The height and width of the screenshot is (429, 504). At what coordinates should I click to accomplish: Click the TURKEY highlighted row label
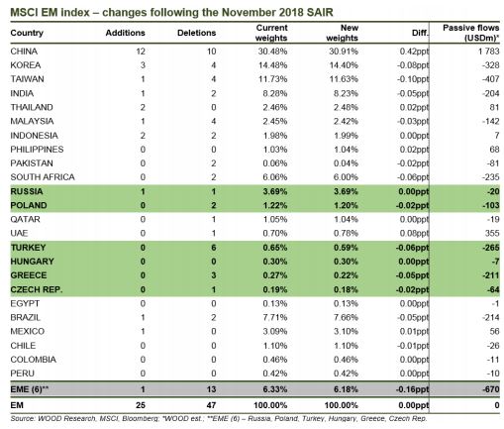coord(28,248)
